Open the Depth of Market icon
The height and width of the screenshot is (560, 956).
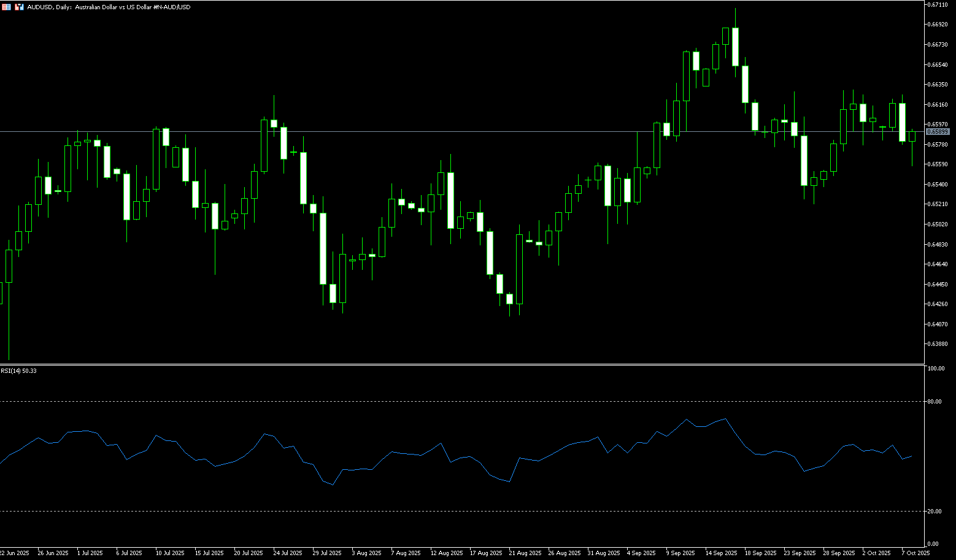[x=19, y=7]
